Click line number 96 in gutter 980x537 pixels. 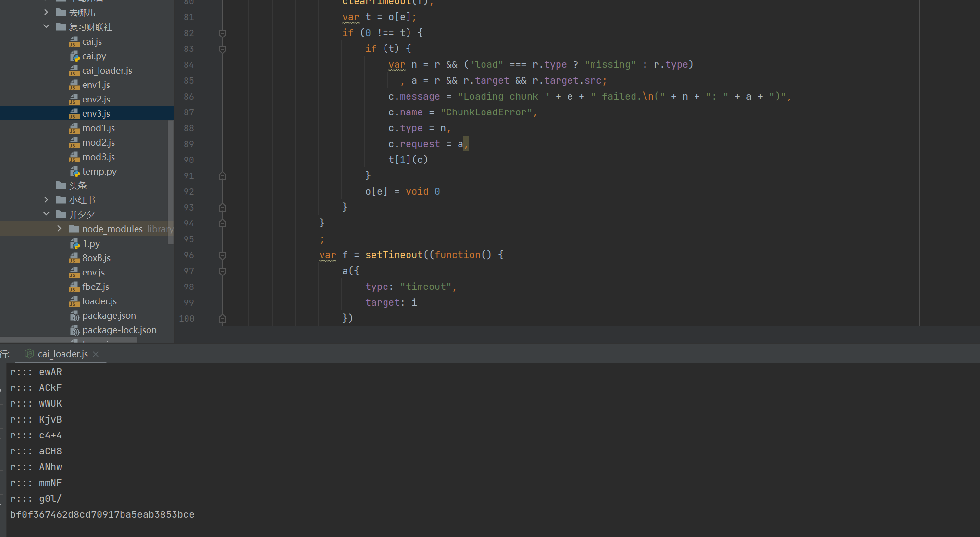tap(188, 255)
